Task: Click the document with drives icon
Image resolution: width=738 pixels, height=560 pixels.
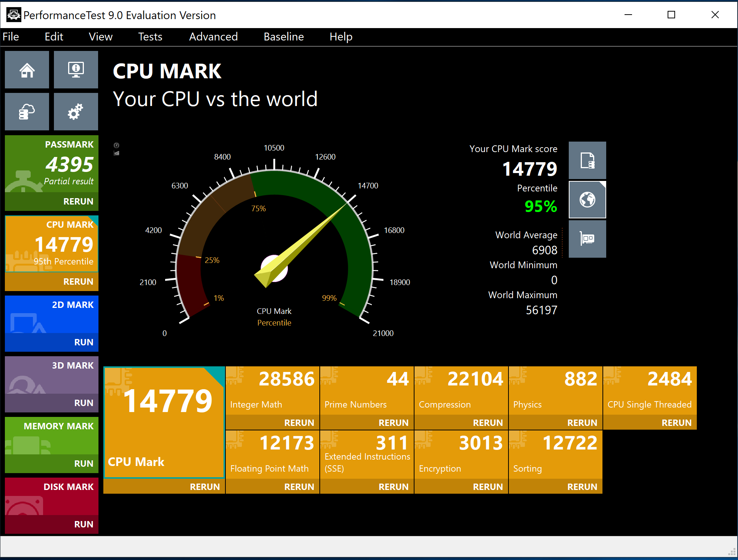Action: [587, 160]
